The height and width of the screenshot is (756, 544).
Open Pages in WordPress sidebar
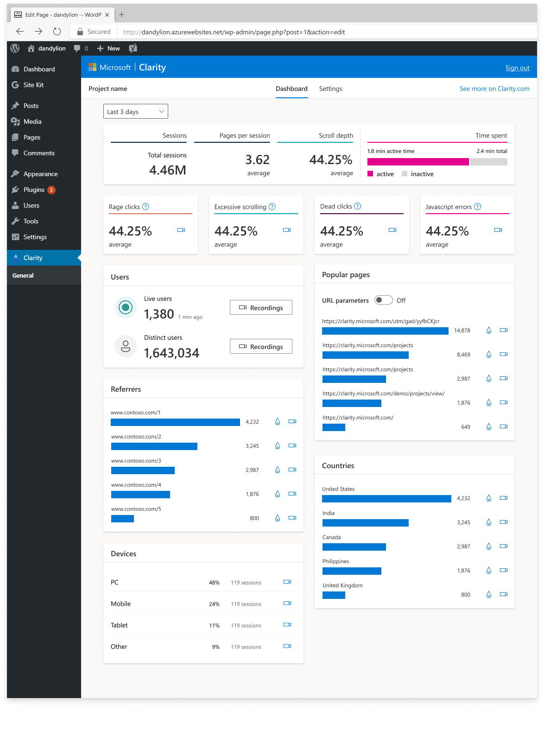click(x=44, y=137)
